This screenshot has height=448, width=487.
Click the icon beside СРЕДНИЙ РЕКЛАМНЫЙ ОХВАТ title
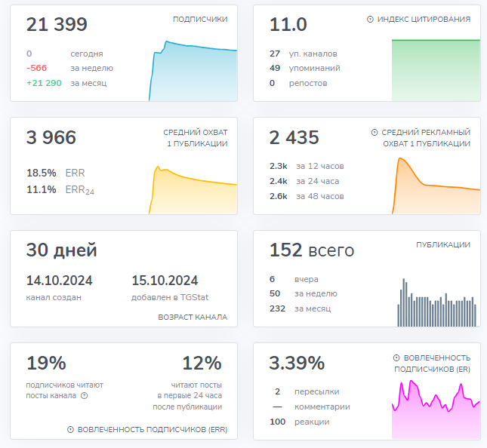coord(374,132)
